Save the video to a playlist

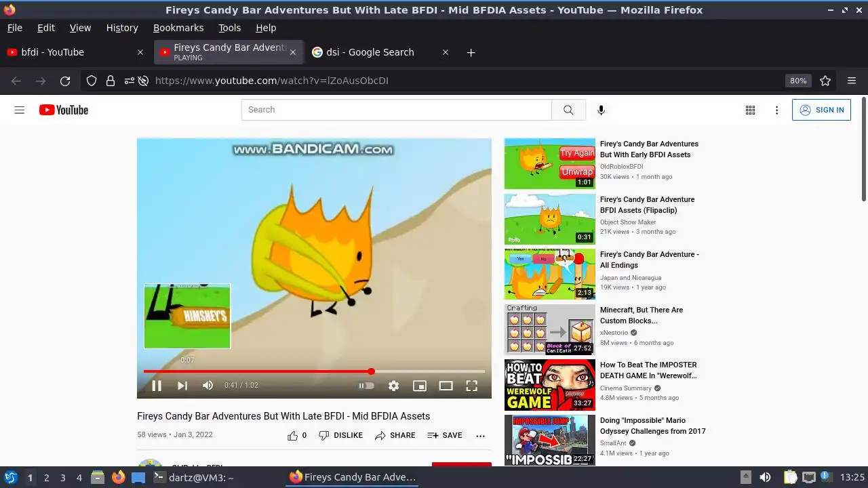tap(445, 436)
